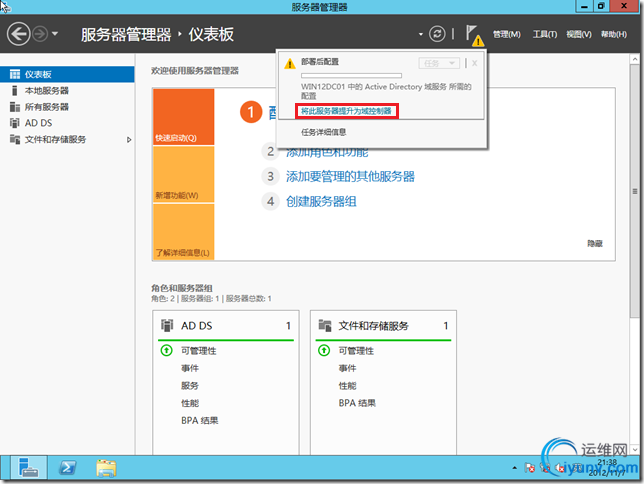The image size is (644, 484).
Task: Click warning icon in 部署后配置 notification
Action: [x=290, y=64]
